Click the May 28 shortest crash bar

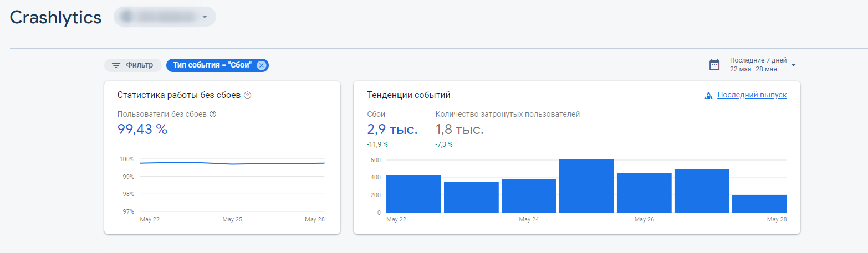[x=759, y=204]
